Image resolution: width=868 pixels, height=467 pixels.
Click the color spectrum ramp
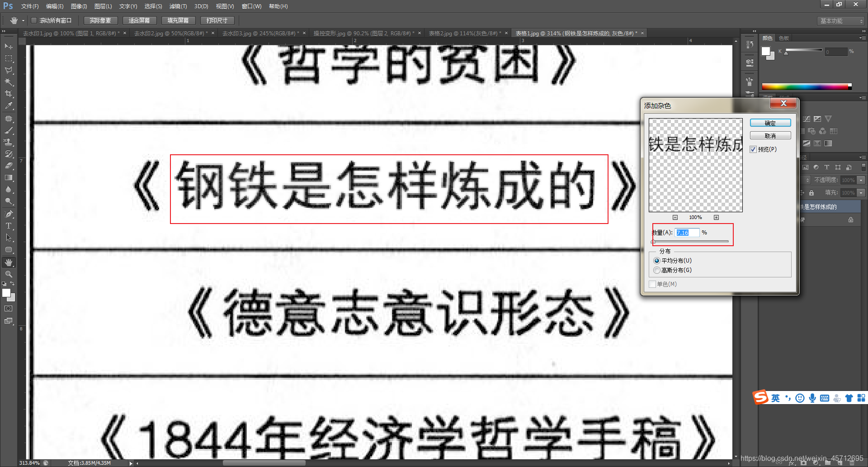tap(807, 86)
